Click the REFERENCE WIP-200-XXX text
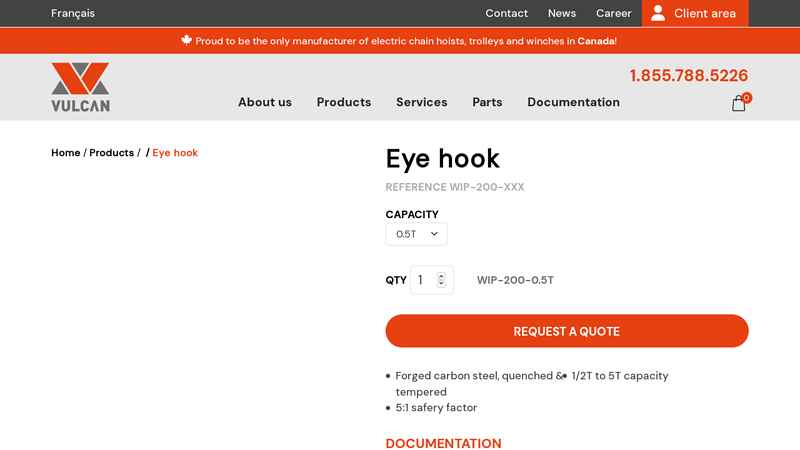 point(455,187)
